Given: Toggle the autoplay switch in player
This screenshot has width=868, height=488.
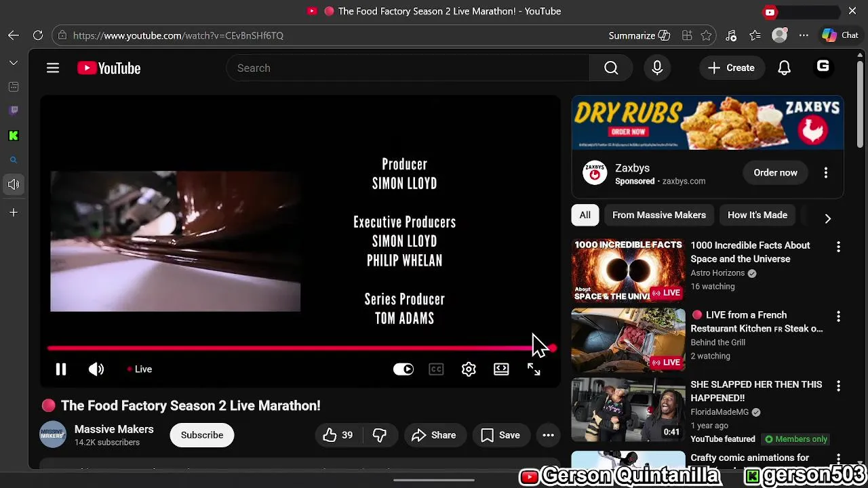Looking at the screenshot, I should (x=403, y=369).
